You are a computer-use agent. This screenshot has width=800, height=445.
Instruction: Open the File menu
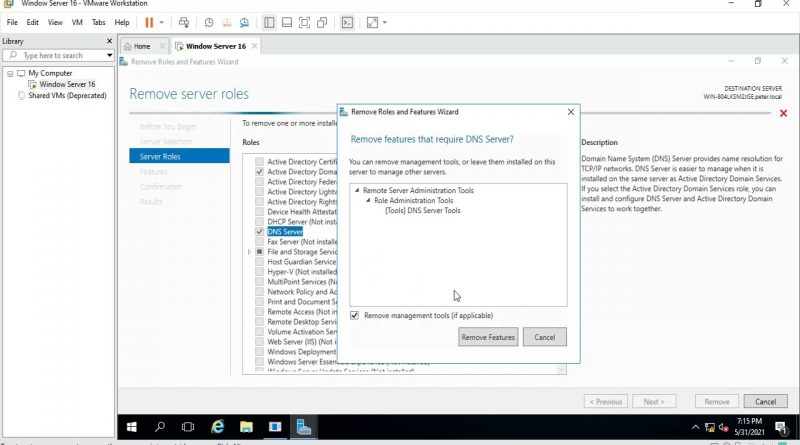pyautogui.click(x=12, y=22)
